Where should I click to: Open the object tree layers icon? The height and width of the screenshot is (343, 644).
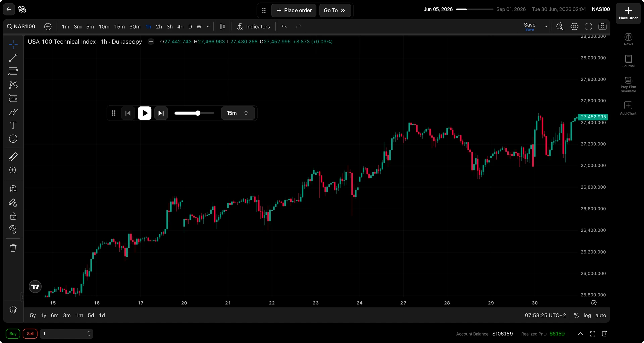(13, 310)
